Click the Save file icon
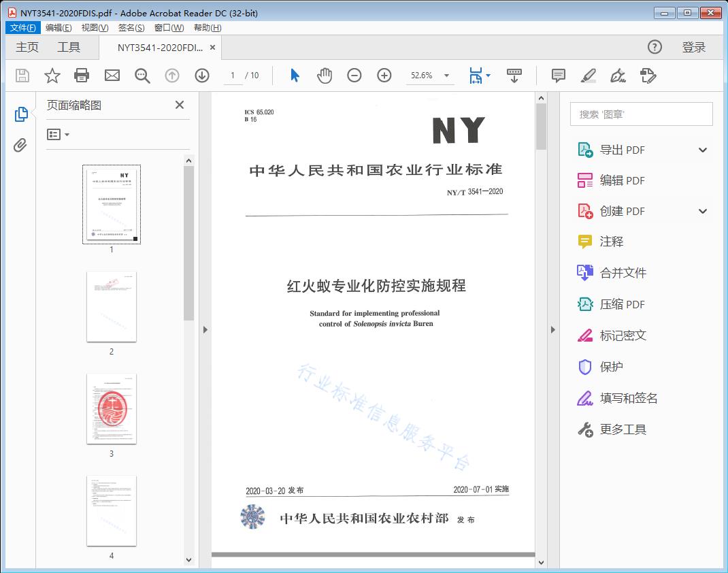This screenshot has width=728, height=573. coord(21,76)
